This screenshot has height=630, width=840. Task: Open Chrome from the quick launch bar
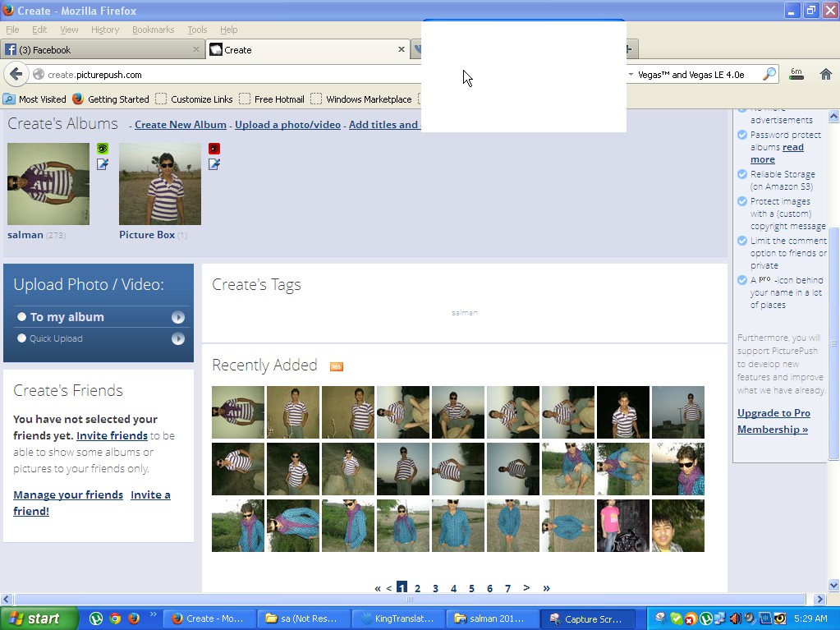[x=115, y=619]
